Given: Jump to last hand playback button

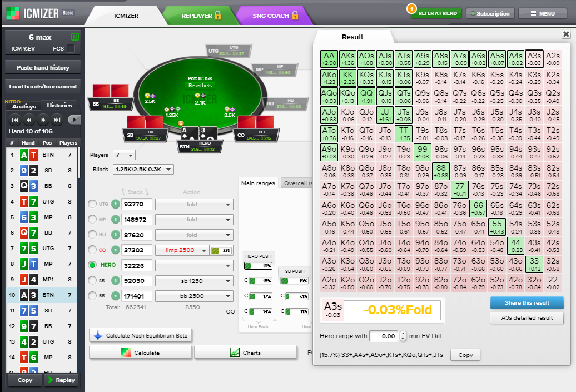Looking at the screenshot, I should (x=57, y=120).
